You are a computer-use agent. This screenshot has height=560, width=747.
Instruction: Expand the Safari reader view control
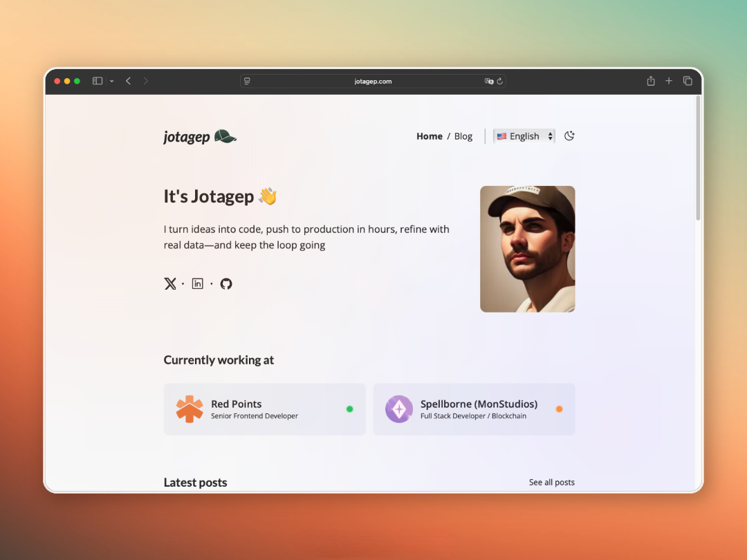[247, 81]
